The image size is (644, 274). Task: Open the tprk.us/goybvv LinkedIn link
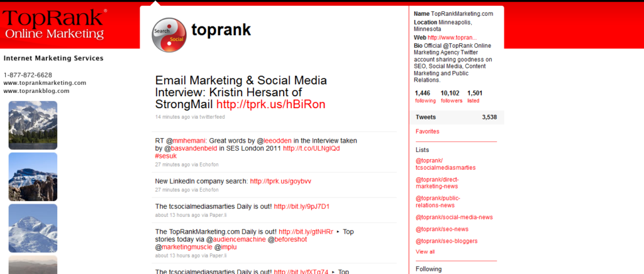[280, 181]
